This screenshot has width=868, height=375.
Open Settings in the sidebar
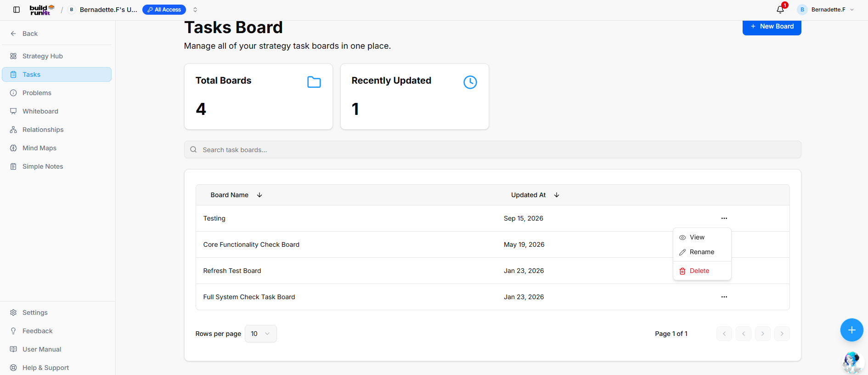[57, 312]
